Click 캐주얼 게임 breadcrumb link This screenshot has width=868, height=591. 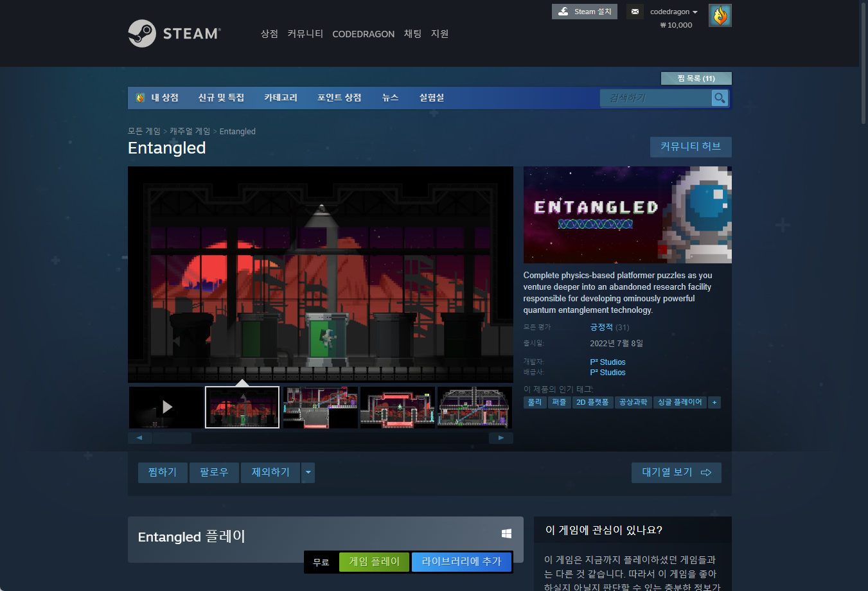pos(190,131)
